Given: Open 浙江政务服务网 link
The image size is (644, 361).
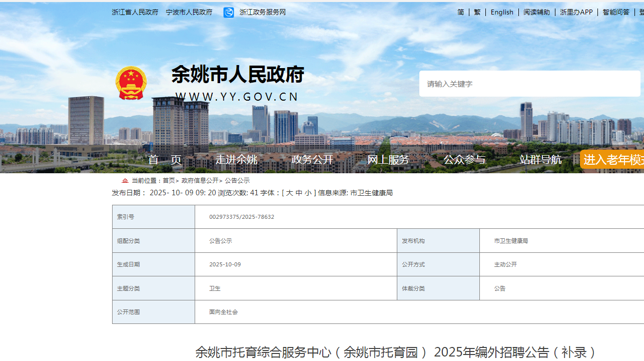Looking at the screenshot, I should pyautogui.click(x=262, y=12).
